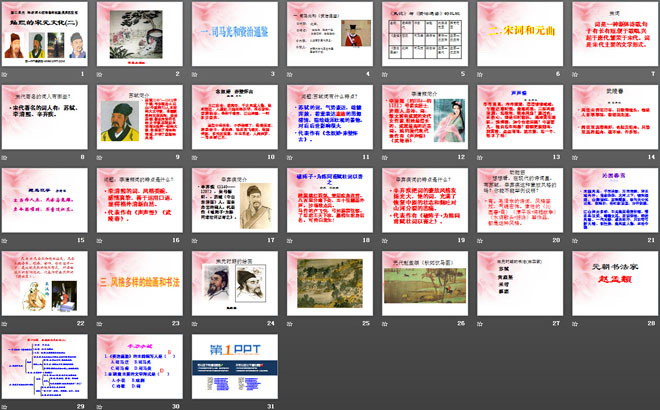Screen dimensions: 660x410
Task: Select slide 26 with the 秋郊饮马图 painting
Action: [425, 283]
